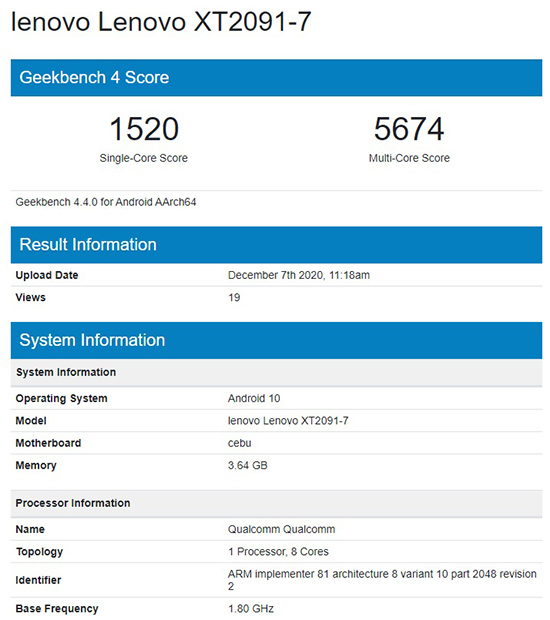The image size is (550, 620).
Task: Click the blue System Information header banner
Action: point(276,340)
